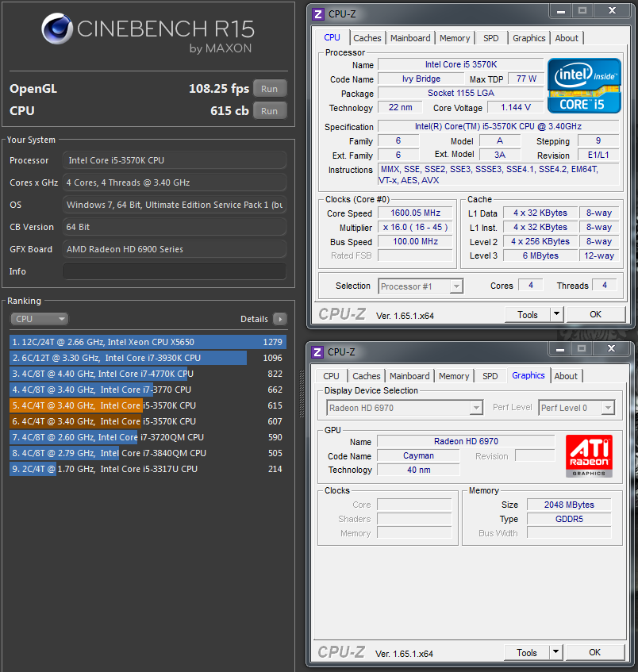Select ranking row Core i7-3930K CPU

click(x=148, y=358)
